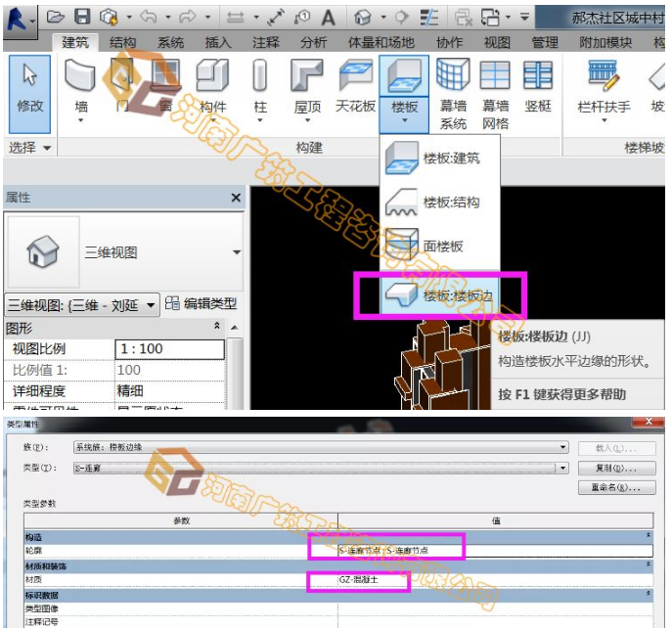Open the Column tool dropdown arrow

[x=260, y=120]
